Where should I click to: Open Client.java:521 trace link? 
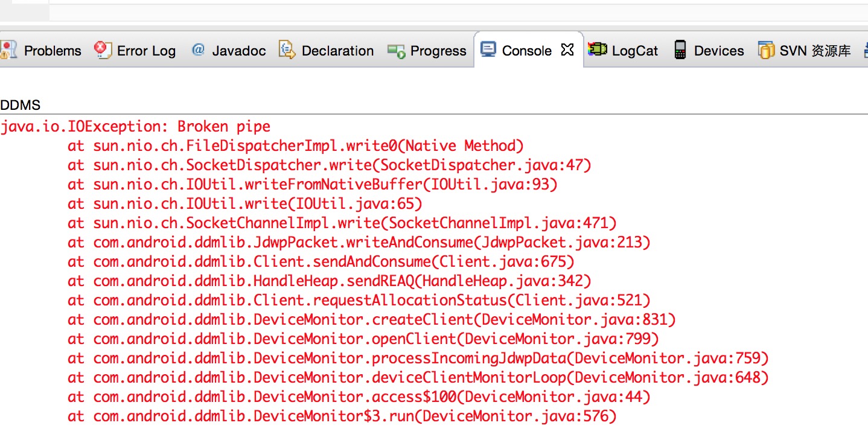578,301
